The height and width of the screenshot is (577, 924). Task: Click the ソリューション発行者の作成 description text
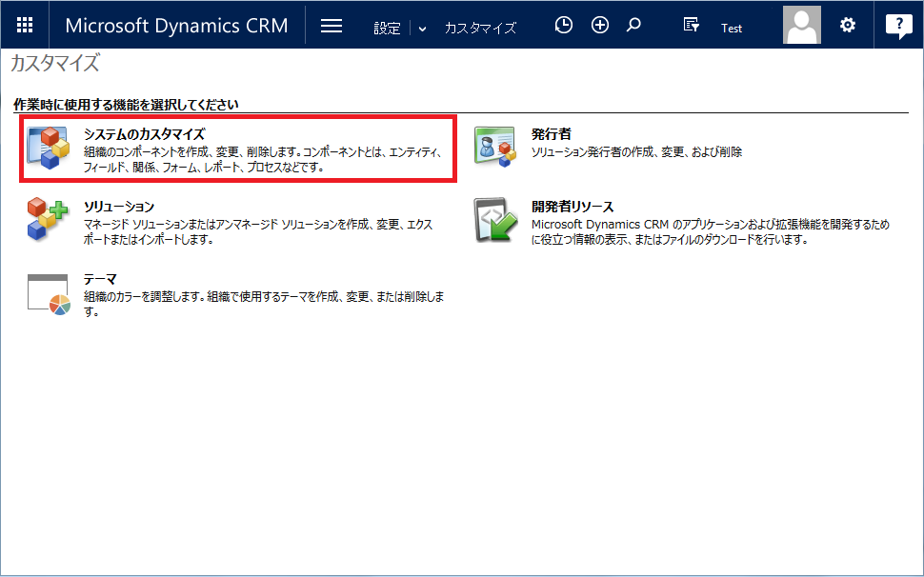tap(636, 152)
